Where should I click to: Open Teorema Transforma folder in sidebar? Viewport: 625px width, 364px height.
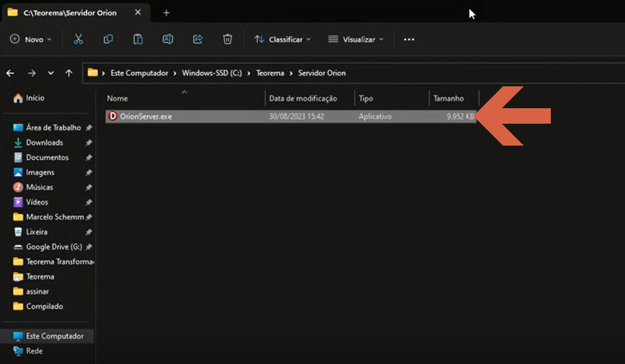pyautogui.click(x=54, y=262)
